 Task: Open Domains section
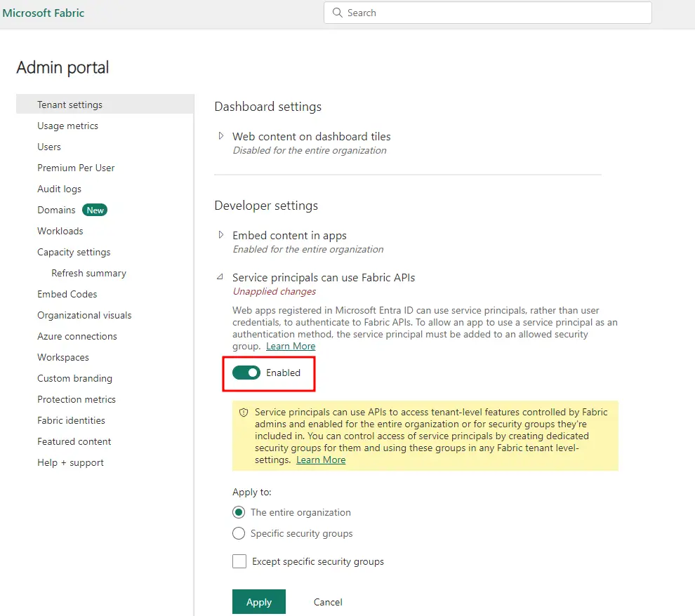(56, 210)
